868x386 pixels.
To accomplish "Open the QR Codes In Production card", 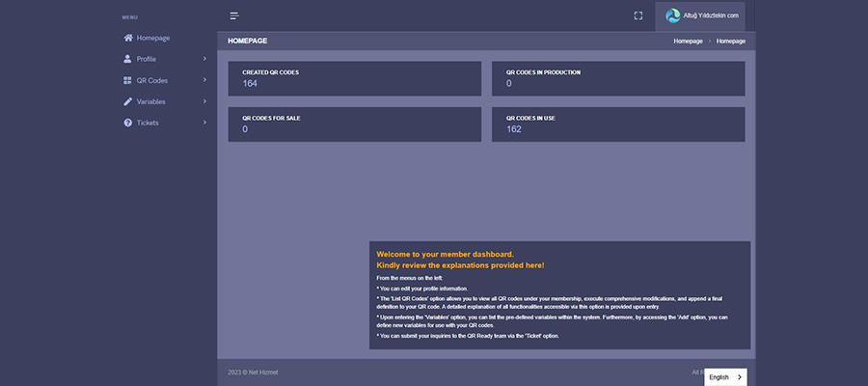I will pyautogui.click(x=618, y=78).
